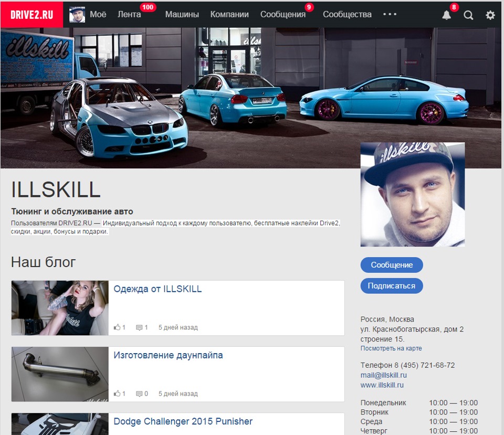Open the «Dodge Challenger 2015 Punisher» post
This screenshot has height=435, width=504.
[x=183, y=421]
